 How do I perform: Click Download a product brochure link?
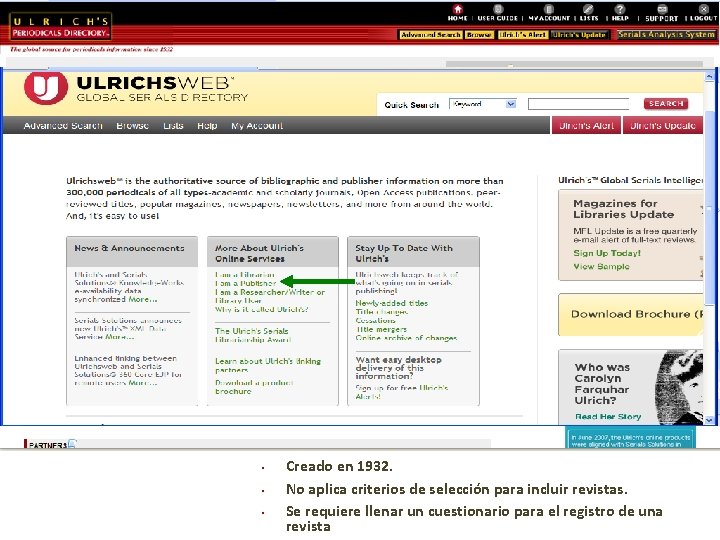[x=254, y=387]
